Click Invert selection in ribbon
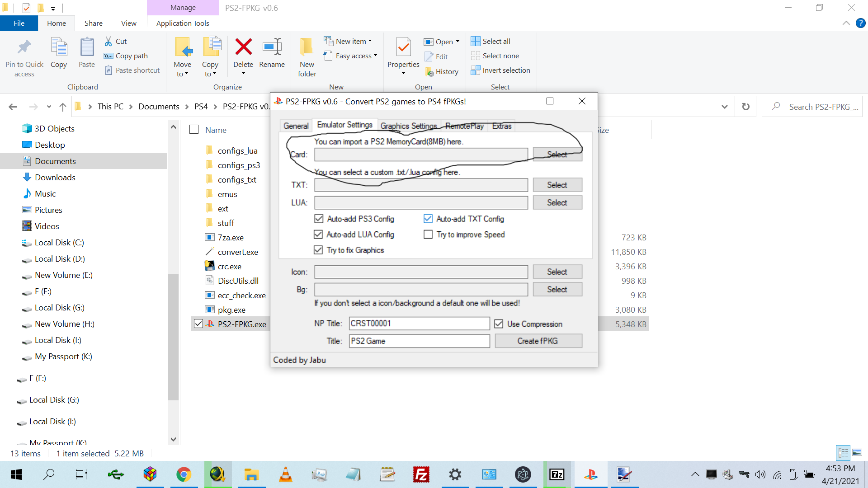This screenshot has height=488, width=868. click(500, 70)
